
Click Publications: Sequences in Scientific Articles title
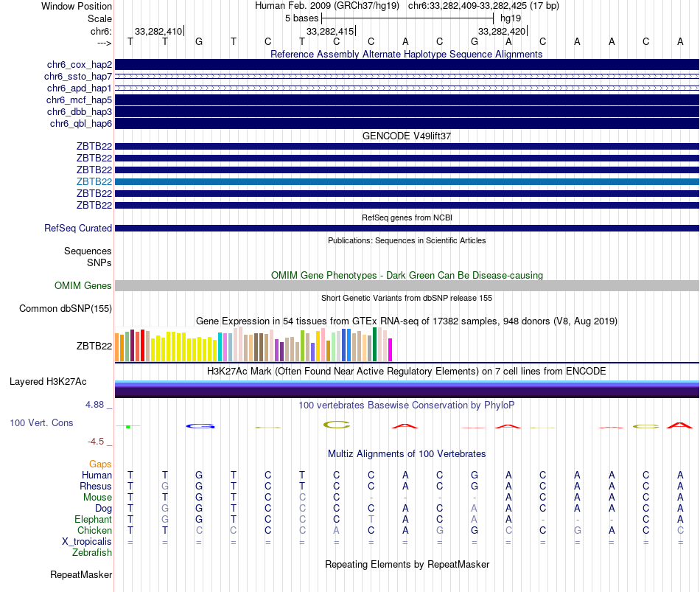point(407,240)
